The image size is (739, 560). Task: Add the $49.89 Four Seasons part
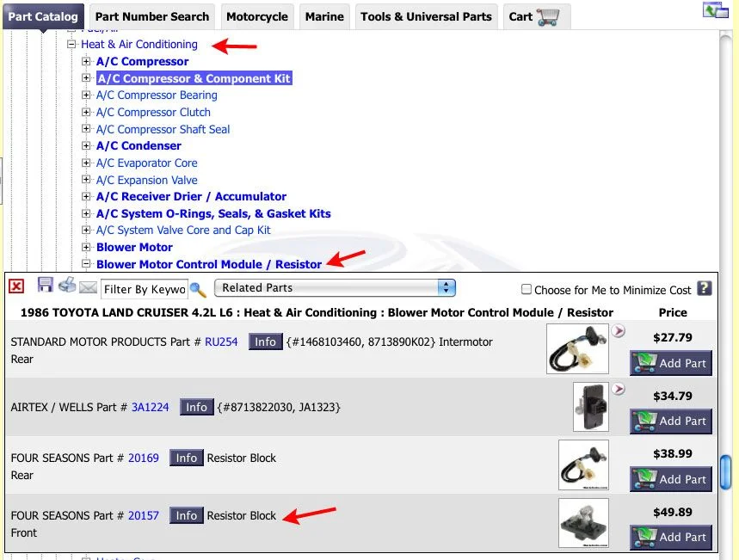671,537
